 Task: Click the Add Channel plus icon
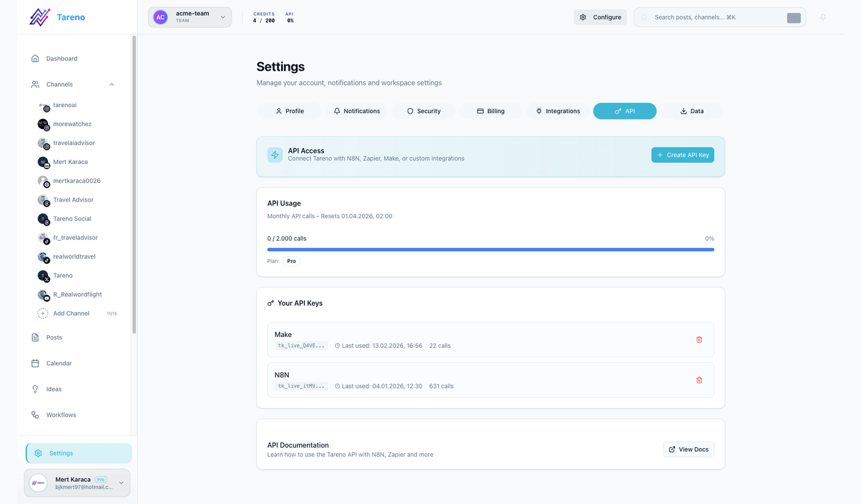click(43, 313)
